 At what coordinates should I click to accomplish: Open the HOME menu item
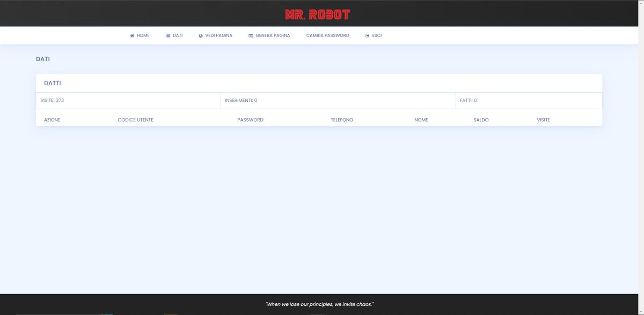point(140,35)
